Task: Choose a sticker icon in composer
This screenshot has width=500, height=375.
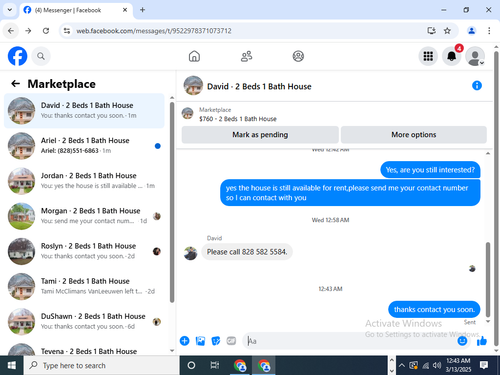Action: [x=216, y=341]
